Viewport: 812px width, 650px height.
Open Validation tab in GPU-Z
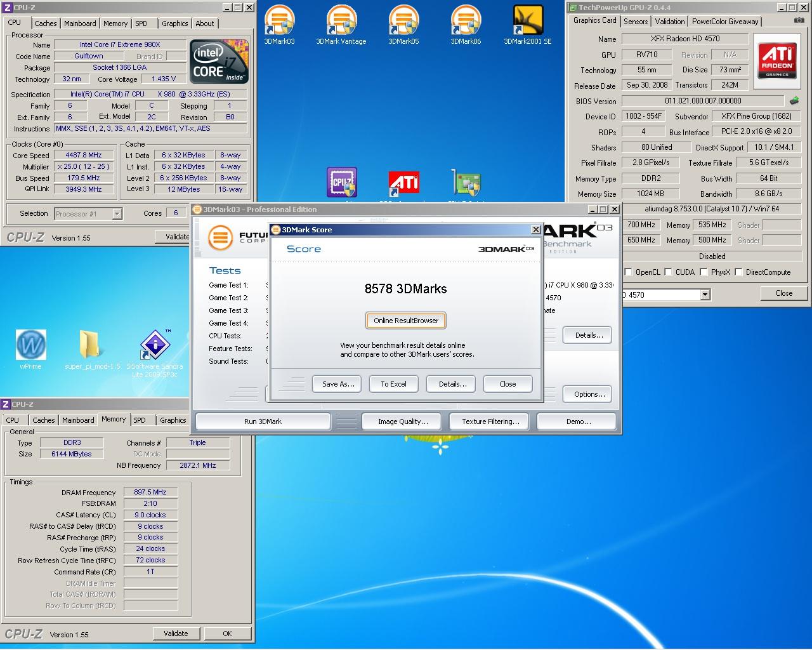[669, 22]
